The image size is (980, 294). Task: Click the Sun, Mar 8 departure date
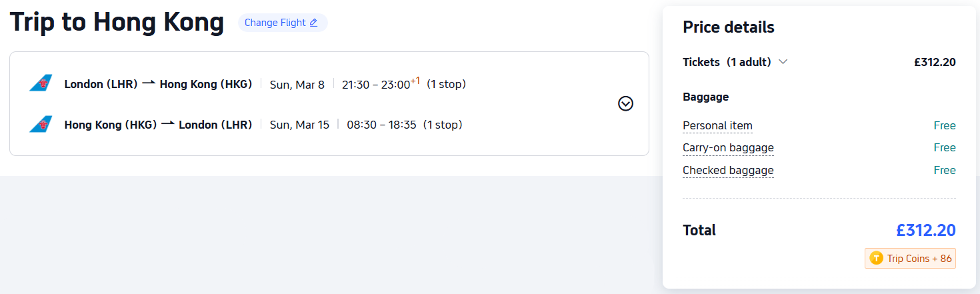(297, 84)
